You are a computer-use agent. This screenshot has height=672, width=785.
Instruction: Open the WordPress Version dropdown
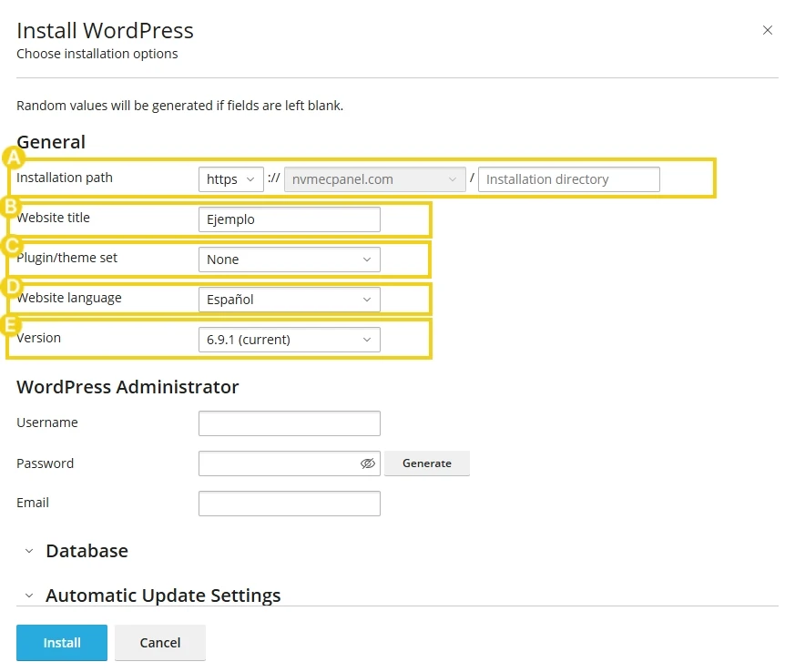coord(289,339)
